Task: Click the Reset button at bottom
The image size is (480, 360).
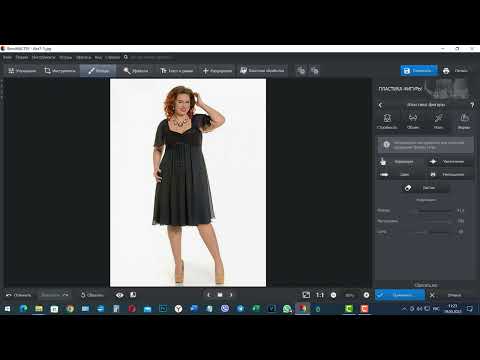Action: tap(92, 295)
